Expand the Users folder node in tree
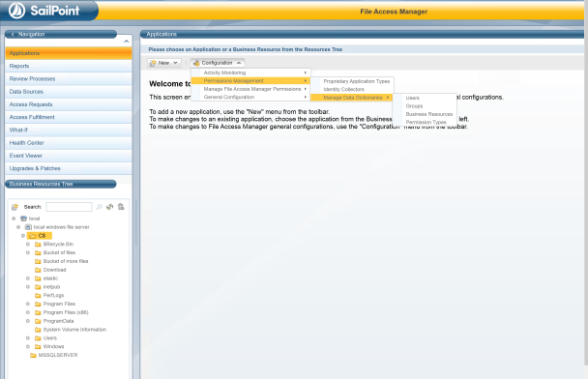 click(x=28, y=338)
